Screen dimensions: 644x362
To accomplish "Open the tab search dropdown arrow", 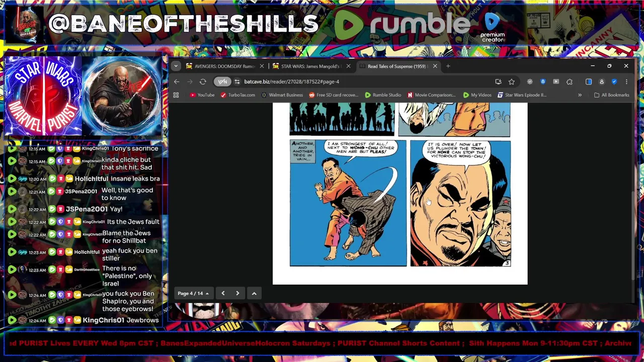I will pos(176,66).
